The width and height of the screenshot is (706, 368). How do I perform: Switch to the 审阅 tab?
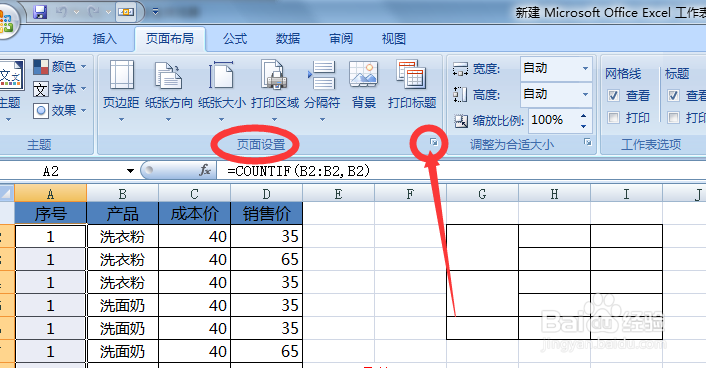click(341, 39)
